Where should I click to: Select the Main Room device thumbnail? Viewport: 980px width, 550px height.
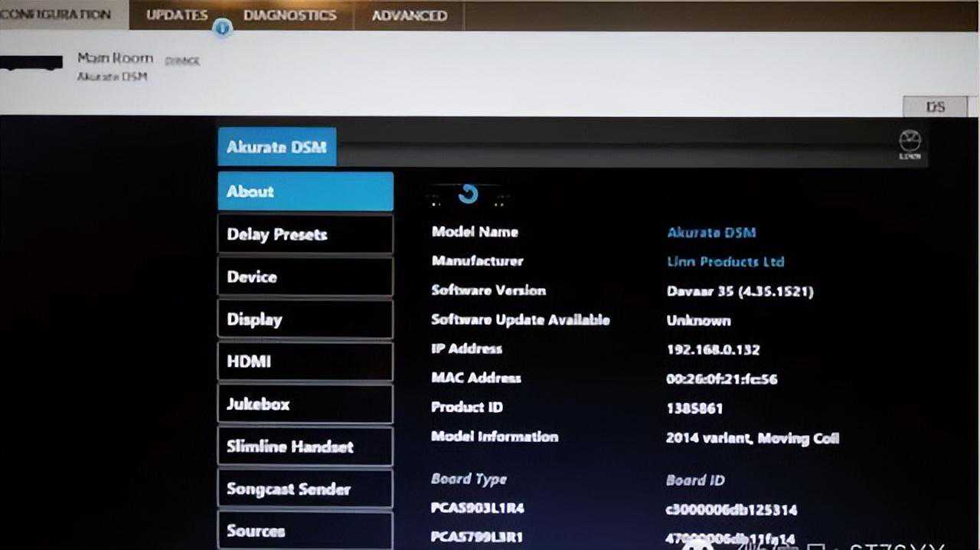31,64
